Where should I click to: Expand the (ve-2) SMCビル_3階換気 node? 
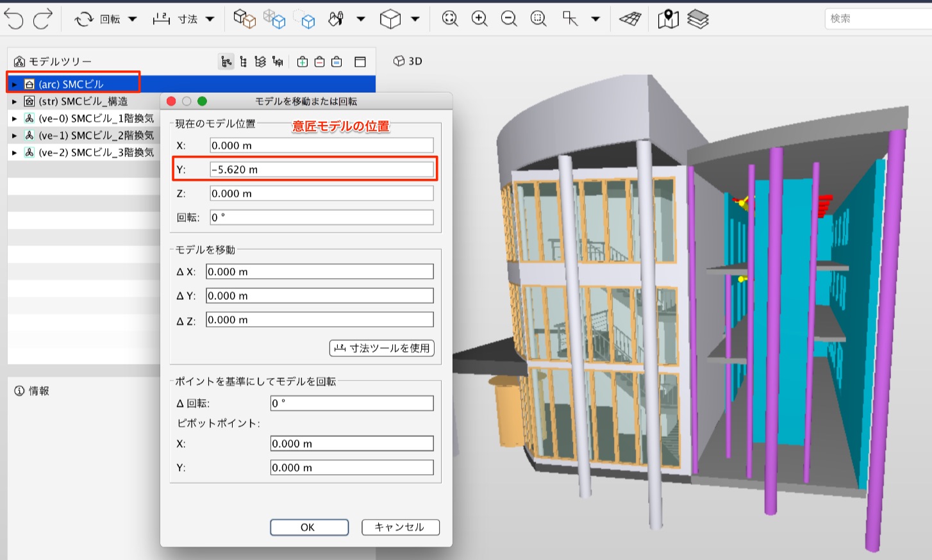14,152
